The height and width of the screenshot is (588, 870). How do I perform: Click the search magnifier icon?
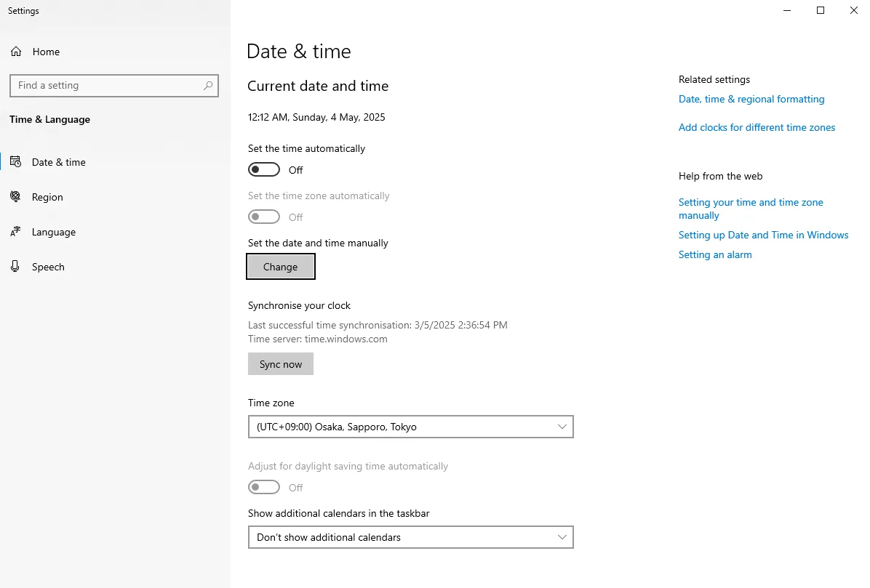click(208, 85)
